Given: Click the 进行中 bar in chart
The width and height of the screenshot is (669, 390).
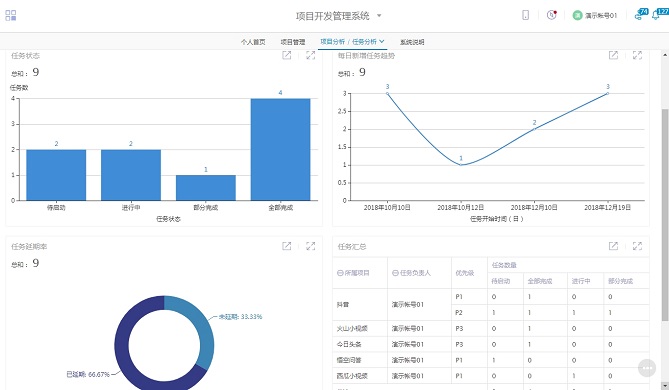Looking at the screenshot, I should (x=131, y=175).
